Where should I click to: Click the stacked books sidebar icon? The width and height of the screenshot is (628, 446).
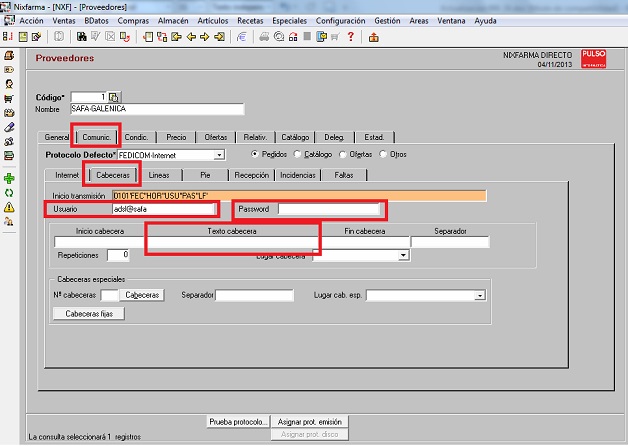click(9, 155)
